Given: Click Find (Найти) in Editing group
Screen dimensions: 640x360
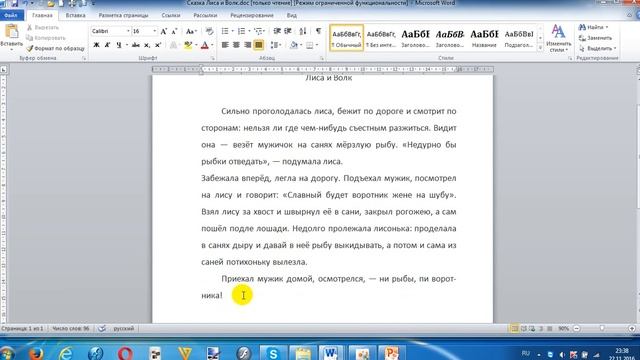Looking at the screenshot, I should tap(593, 27).
